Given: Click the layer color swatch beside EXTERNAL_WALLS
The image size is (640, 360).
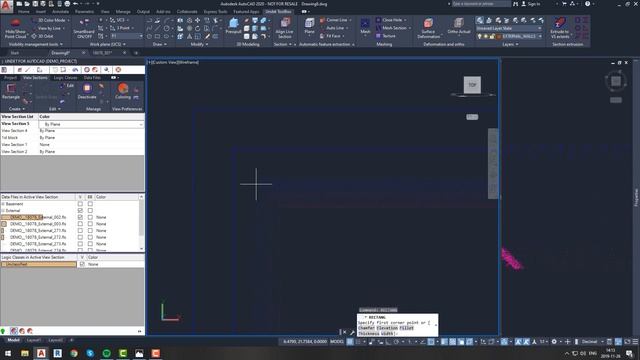Looking at the screenshot, I should point(498,36).
